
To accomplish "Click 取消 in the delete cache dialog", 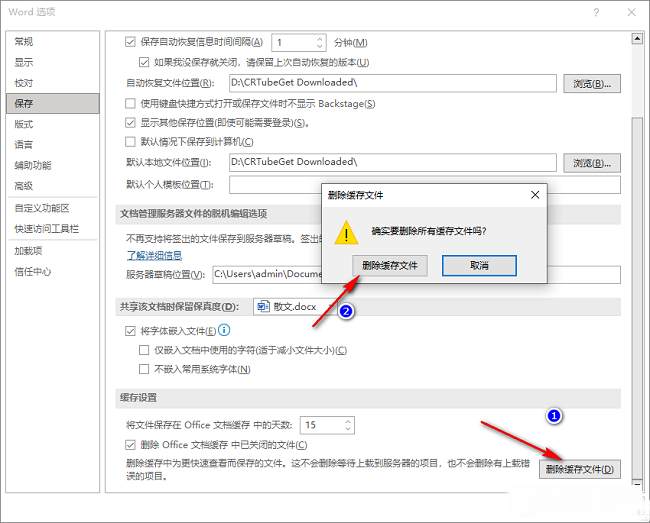I will click(x=479, y=265).
